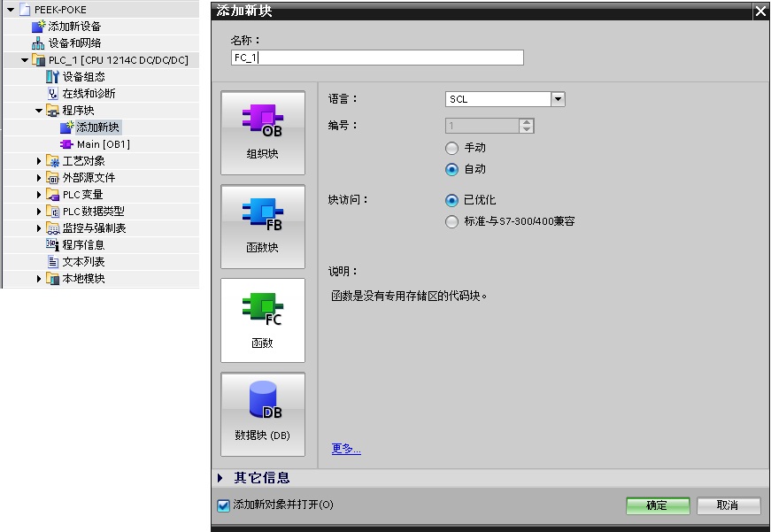771x532 pixels.
Task: Click the 添加新设备 icon in the project tree
Action: (x=38, y=27)
